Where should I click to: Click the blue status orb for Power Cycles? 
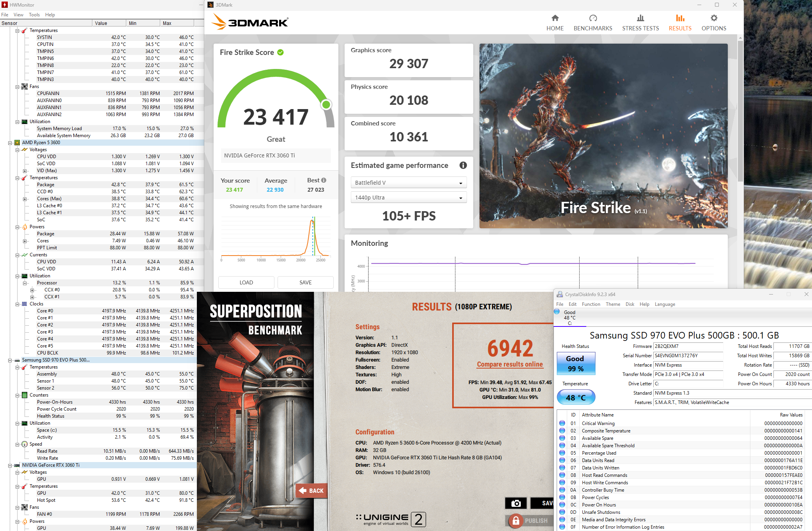562,497
